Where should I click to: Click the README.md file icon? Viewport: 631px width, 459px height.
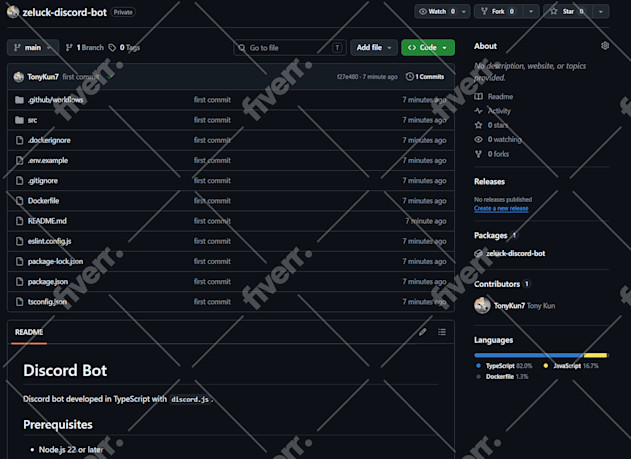pos(19,221)
